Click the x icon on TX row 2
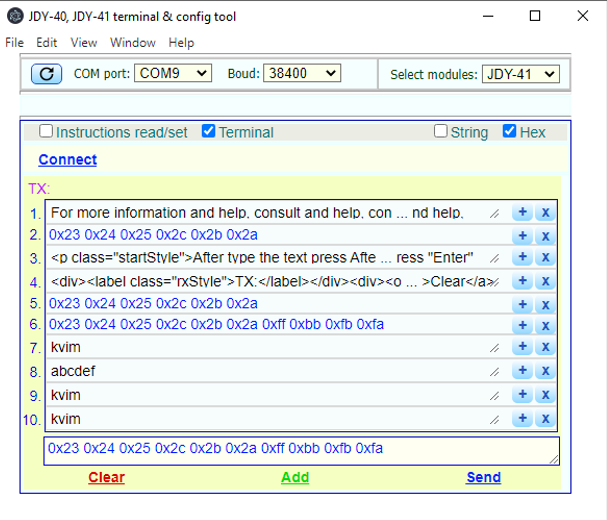This screenshot has width=607, height=520. coord(545,236)
